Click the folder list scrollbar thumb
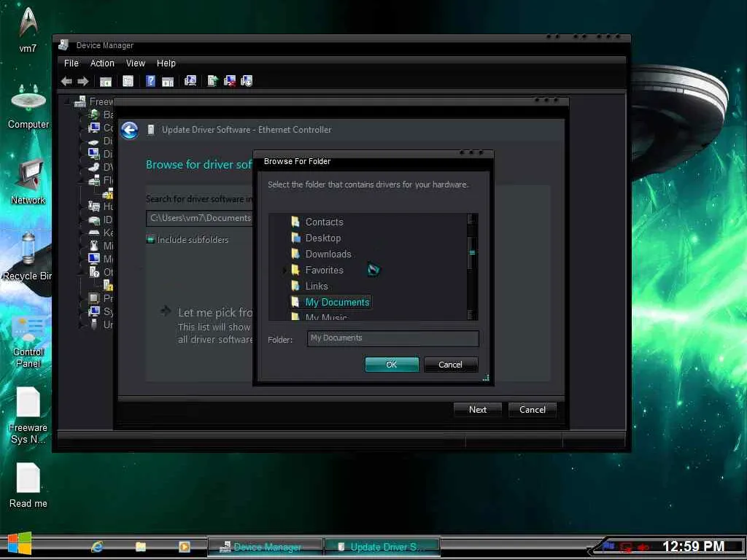 [472, 253]
